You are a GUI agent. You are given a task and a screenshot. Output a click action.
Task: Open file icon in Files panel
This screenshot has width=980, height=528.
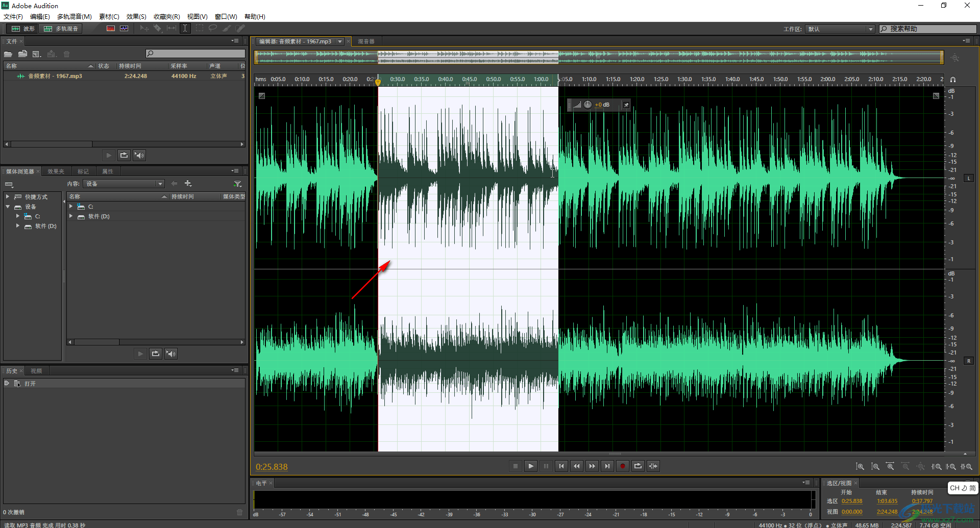point(8,54)
